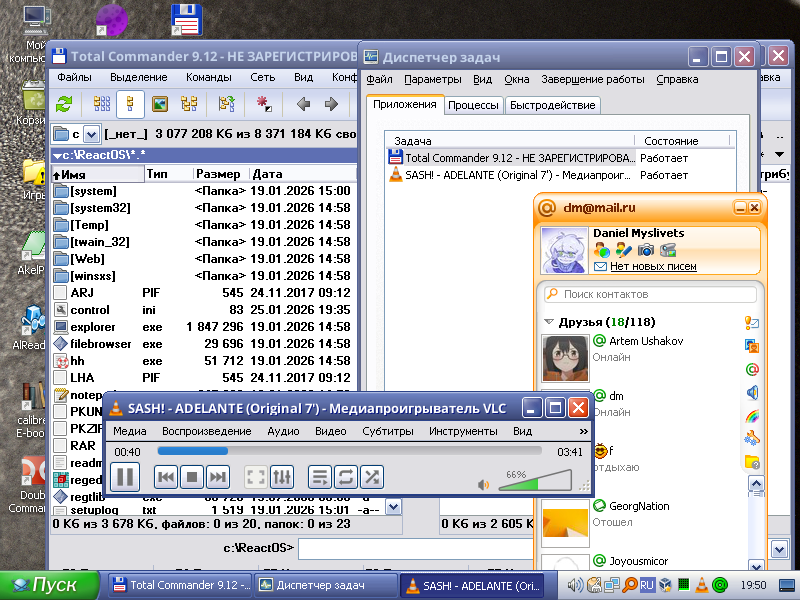Click the Total Commander refresh toolbar icon
This screenshot has width=800, height=600.
(64, 104)
